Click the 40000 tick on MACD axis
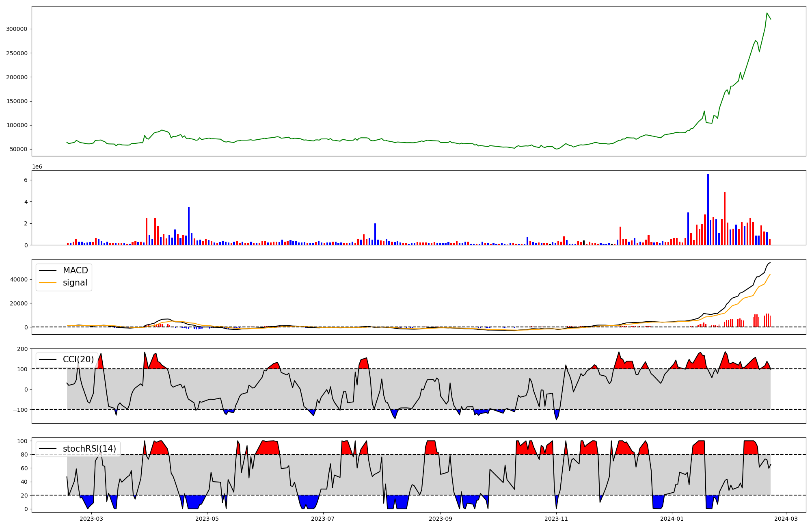The width and height of the screenshot is (812, 528). point(19,279)
